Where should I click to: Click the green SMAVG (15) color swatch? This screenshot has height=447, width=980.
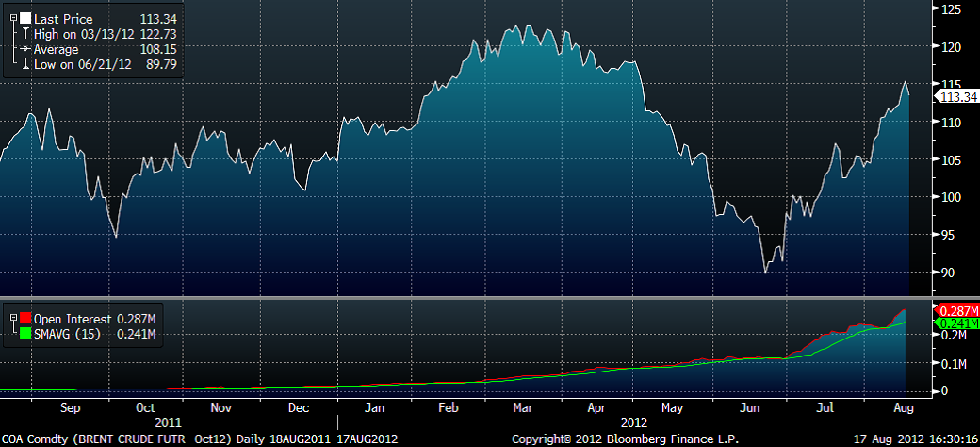click(25, 332)
